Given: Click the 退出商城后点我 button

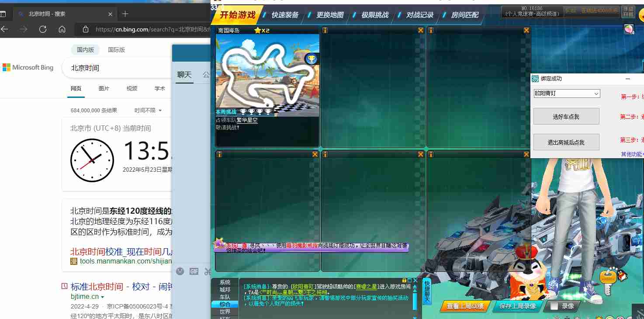Looking at the screenshot, I should [x=566, y=142].
